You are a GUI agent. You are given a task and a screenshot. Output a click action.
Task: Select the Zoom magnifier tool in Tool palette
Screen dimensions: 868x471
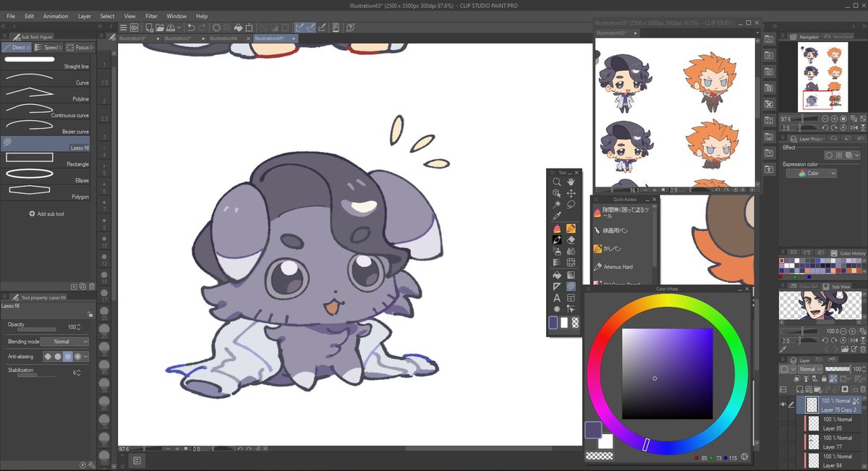557,182
